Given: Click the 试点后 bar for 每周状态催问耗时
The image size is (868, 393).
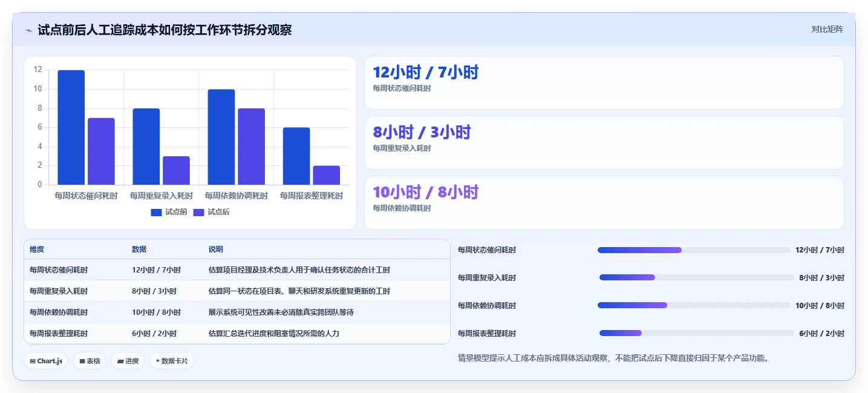Looking at the screenshot, I should pyautogui.click(x=101, y=151).
